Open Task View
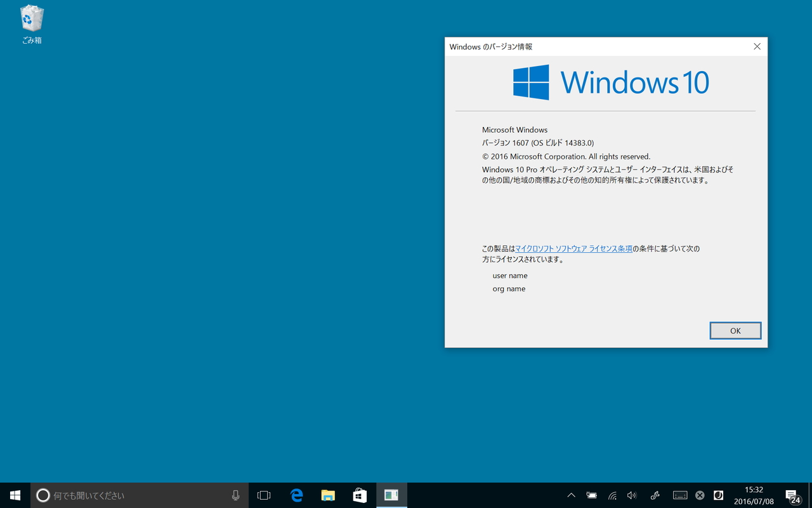812x508 pixels. click(x=264, y=495)
